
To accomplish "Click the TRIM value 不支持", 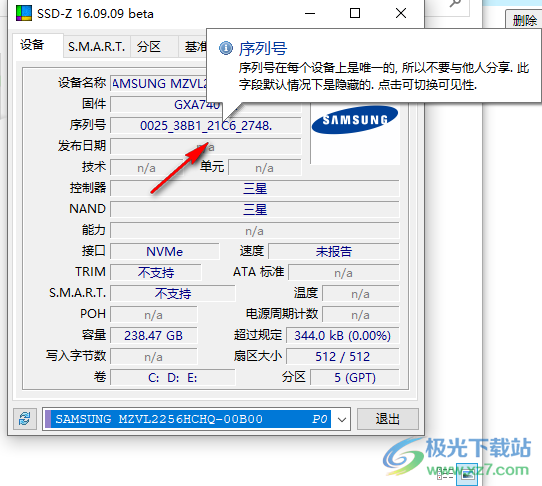I will pyautogui.click(x=156, y=273).
